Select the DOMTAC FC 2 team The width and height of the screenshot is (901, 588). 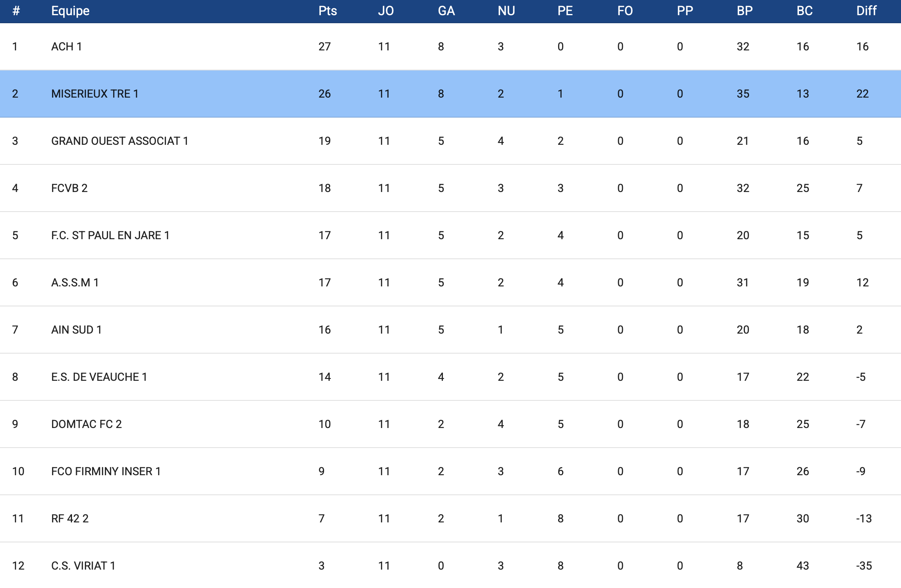[x=86, y=424]
